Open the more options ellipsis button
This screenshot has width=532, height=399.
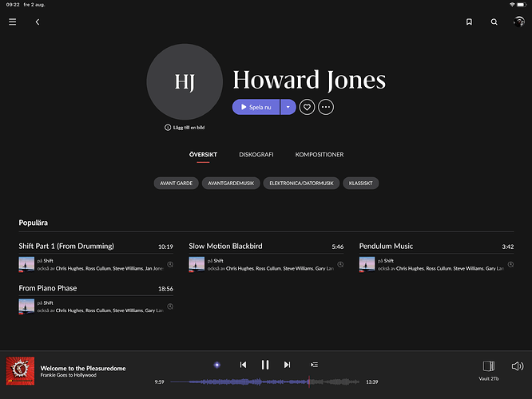point(326,107)
